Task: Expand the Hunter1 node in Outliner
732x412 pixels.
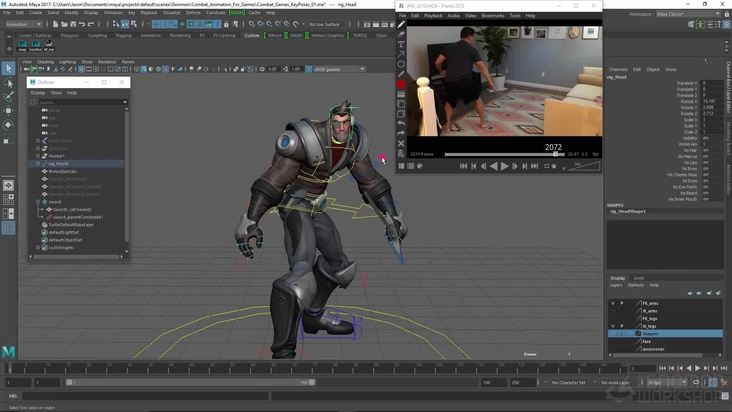Action: point(38,156)
